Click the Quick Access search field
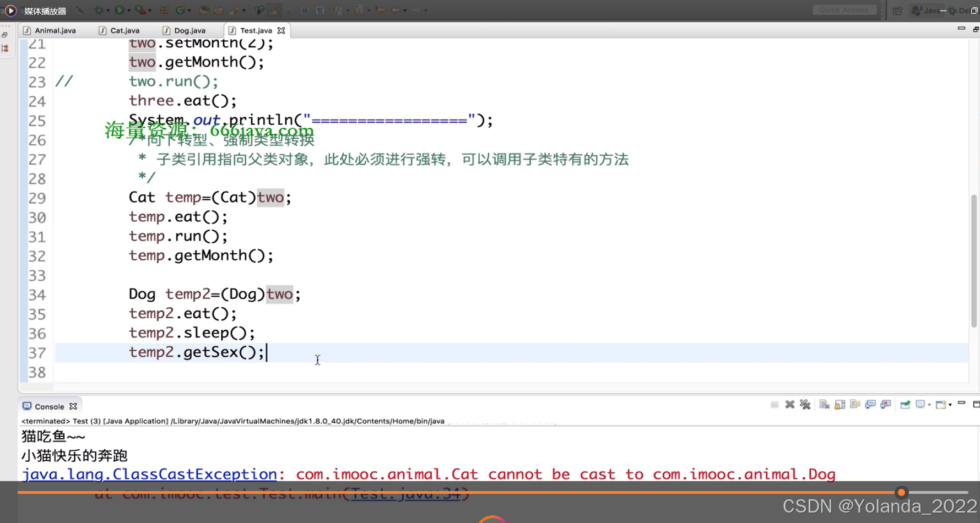 point(844,10)
